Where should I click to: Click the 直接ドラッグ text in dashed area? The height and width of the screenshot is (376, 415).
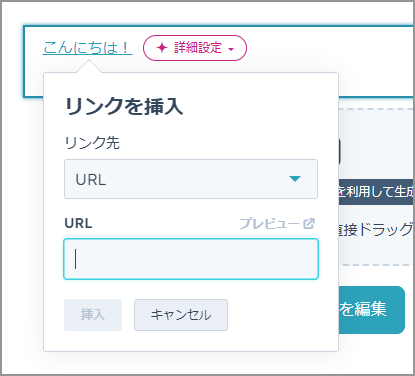coord(376,230)
